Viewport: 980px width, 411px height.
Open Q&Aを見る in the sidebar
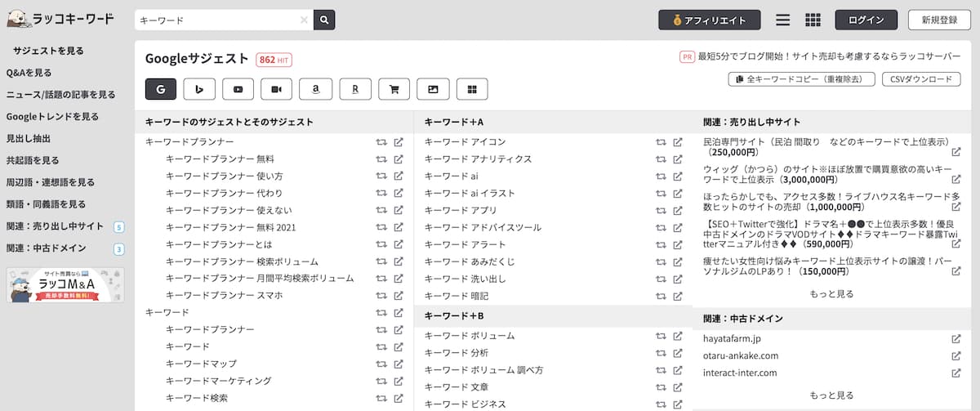29,73
